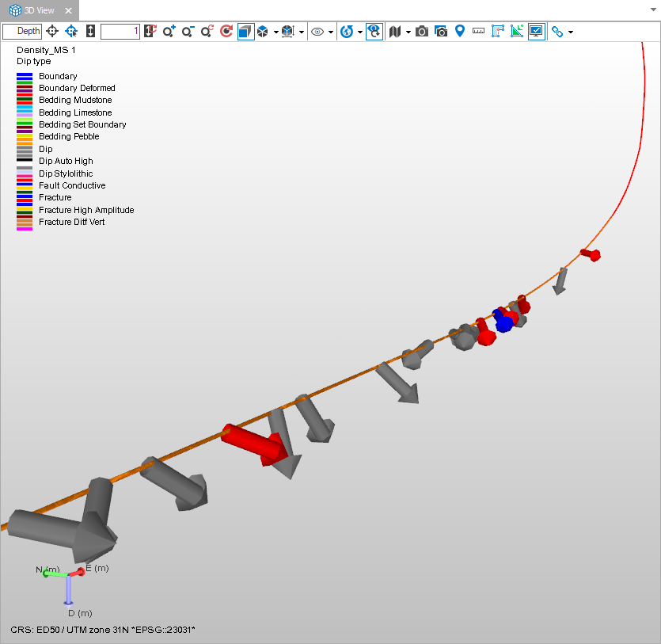Viewport: 661px width, 644px height.
Task: Click the Depth label field
Action: point(22,32)
